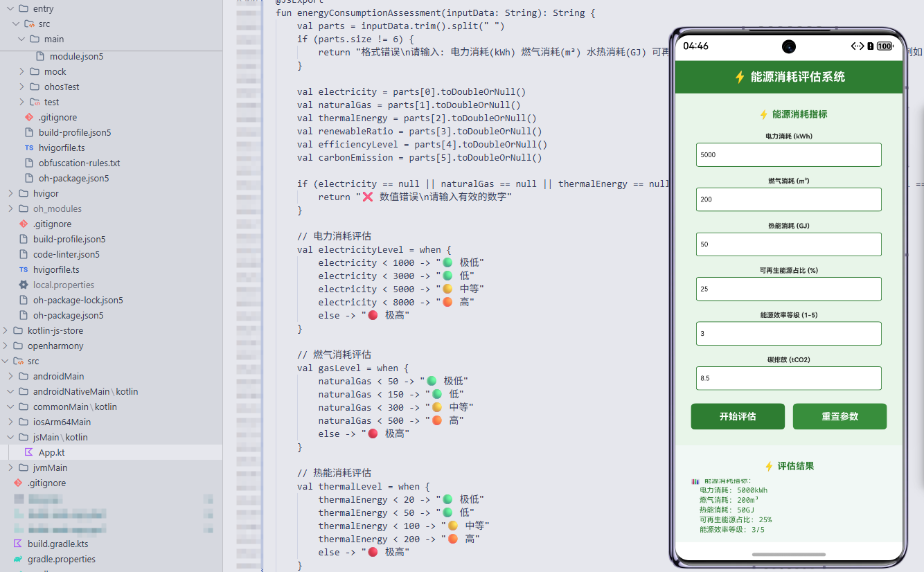Screen dimensions: 924x572
Task: Expand the mock folder
Action: point(22,71)
